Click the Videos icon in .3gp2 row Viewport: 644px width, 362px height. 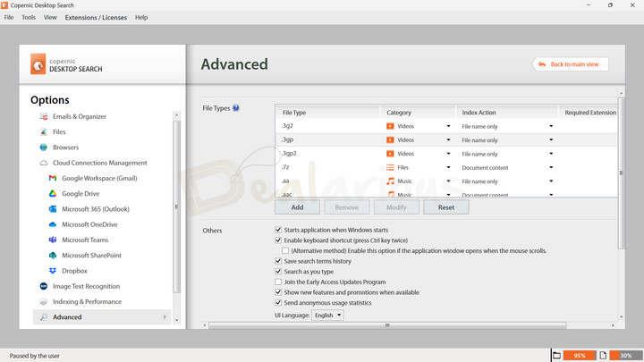point(390,154)
